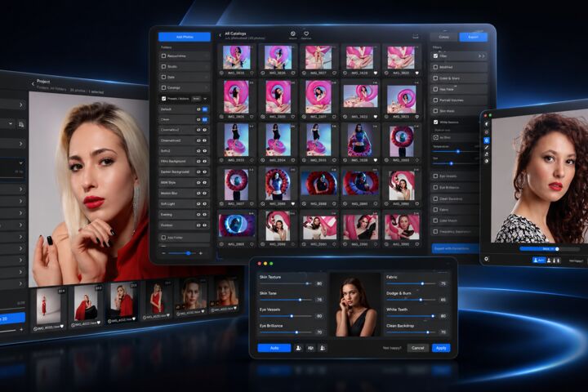Viewport: 588px width, 392px height.
Task: Select the Darker Background preset
Action: point(184,171)
